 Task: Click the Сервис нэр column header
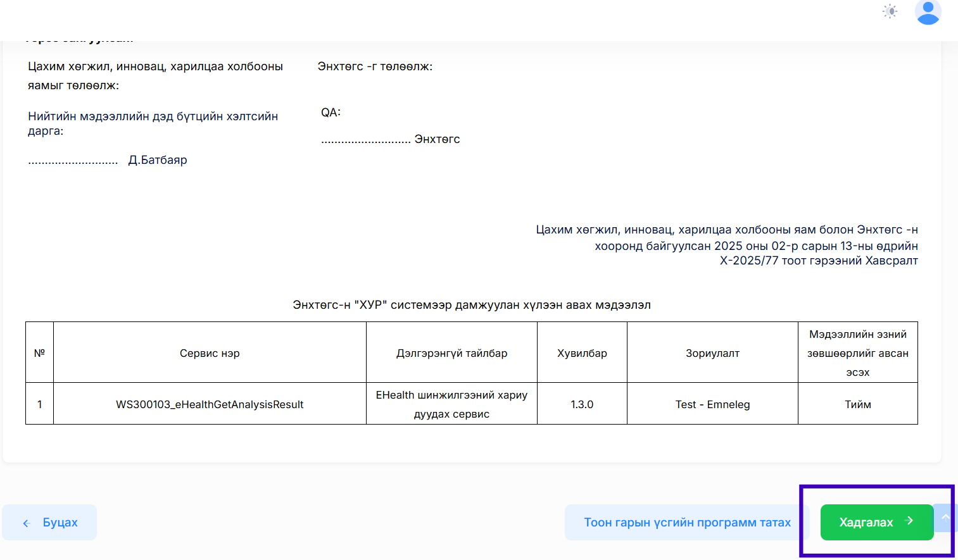(x=210, y=353)
